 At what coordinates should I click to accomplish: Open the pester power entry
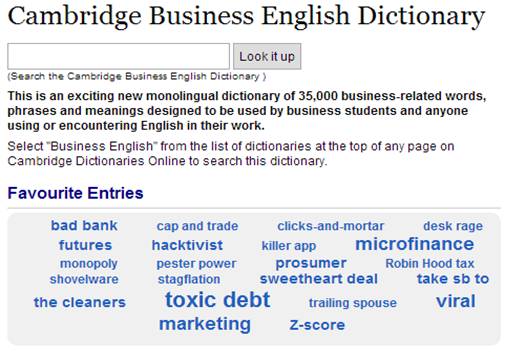[196, 264]
